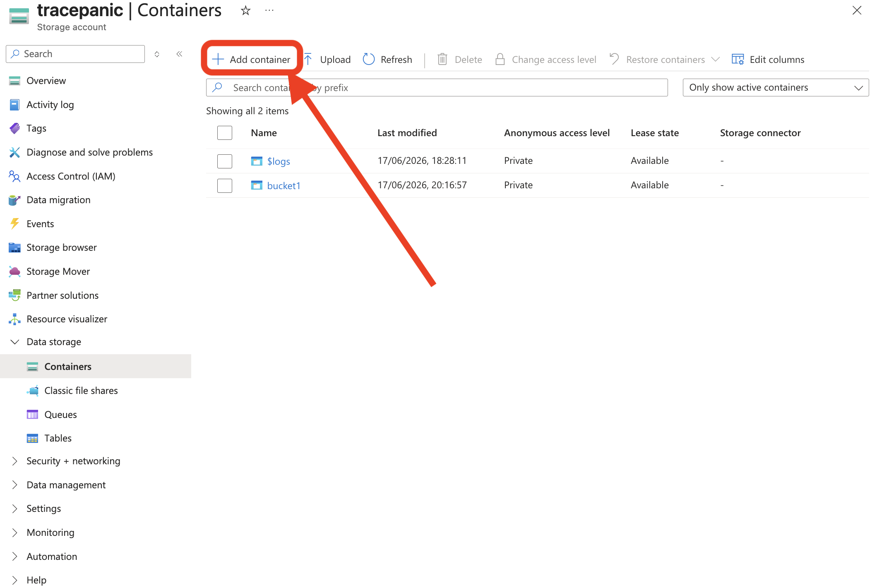Click the Anonymous access level column header
This screenshot has width=877, height=588.
pos(557,133)
